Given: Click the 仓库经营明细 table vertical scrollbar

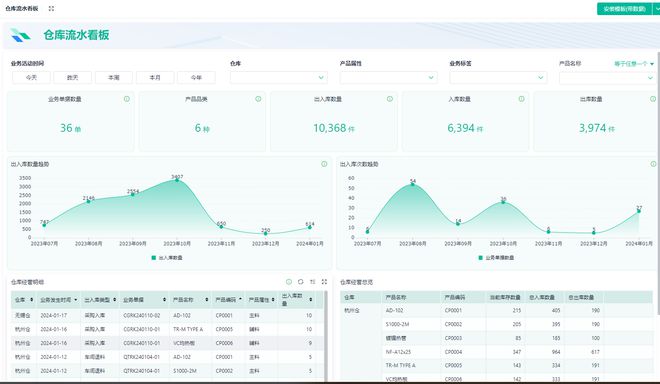Looking at the screenshot, I should click(325, 337).
